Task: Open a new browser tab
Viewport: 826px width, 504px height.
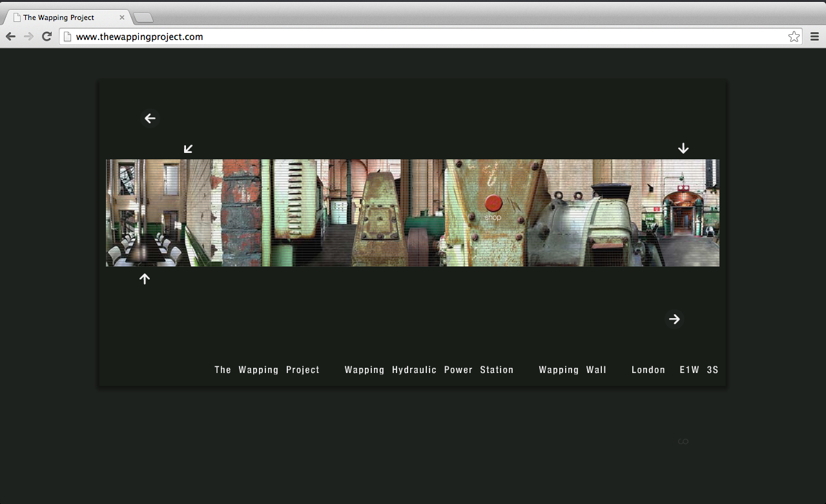Action: pyautogui.click(x=143, y=17)
